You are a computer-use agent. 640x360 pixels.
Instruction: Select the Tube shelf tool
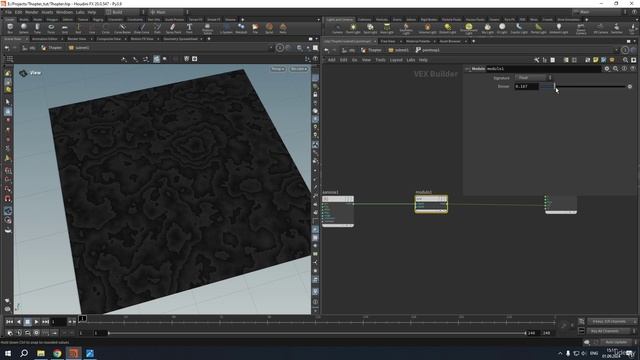(37, 28)
